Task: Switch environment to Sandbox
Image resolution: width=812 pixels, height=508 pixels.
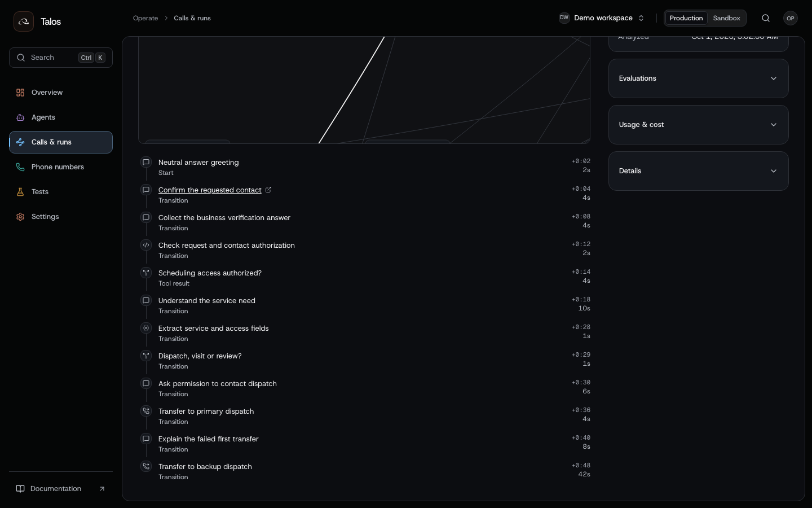Action: (726, 18)
